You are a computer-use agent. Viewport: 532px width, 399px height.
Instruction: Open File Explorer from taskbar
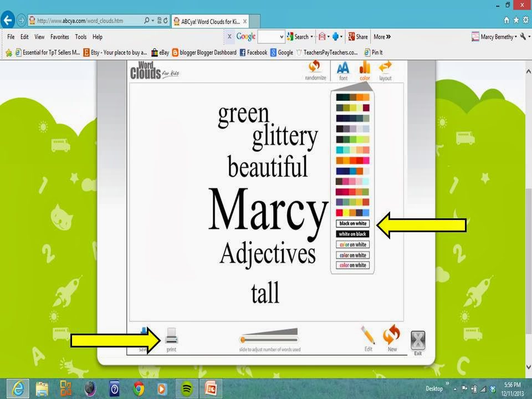tap(42, 389)
